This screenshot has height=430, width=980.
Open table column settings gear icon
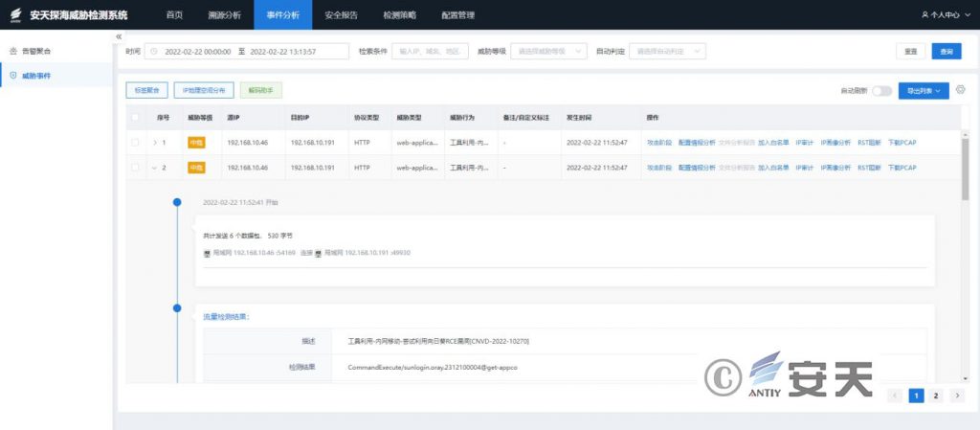click(x=960, y=90)
